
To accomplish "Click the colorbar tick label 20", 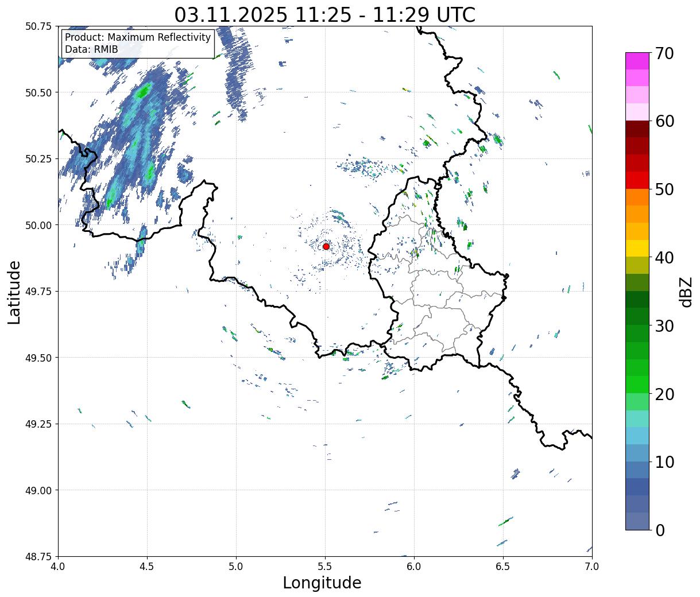I will (664, 394).
